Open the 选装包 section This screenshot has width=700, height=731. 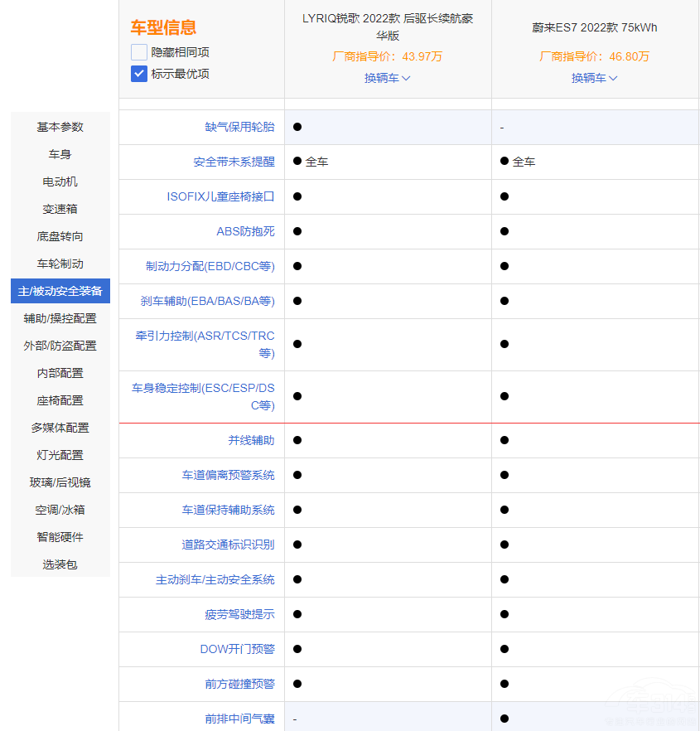pos(59,564)
